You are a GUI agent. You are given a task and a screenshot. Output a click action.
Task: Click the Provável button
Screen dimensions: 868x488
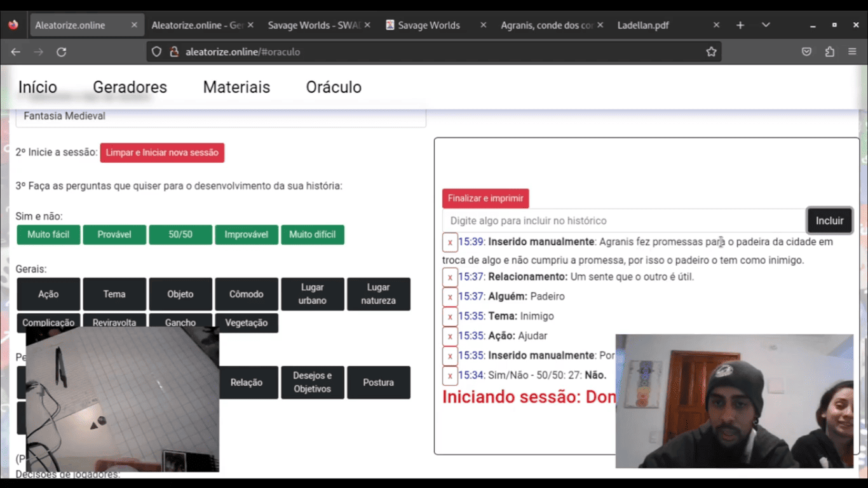pyautogui.click(x=114, y=234)
